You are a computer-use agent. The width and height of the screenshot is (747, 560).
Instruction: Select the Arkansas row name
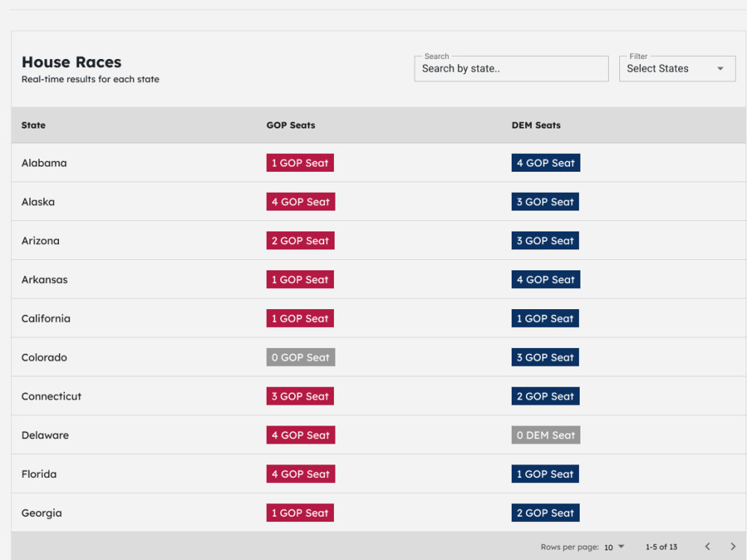44,280
